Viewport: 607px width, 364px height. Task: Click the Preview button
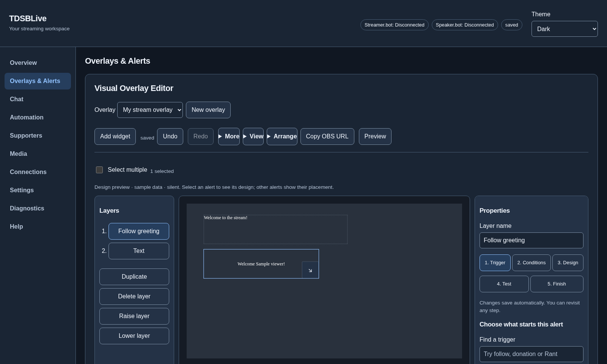375,136
